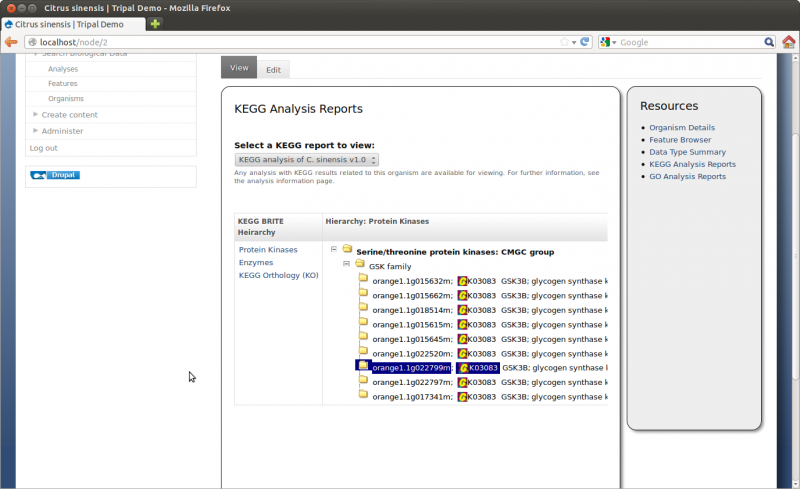Open the GO Analysis Reports link

coord(687,177)
